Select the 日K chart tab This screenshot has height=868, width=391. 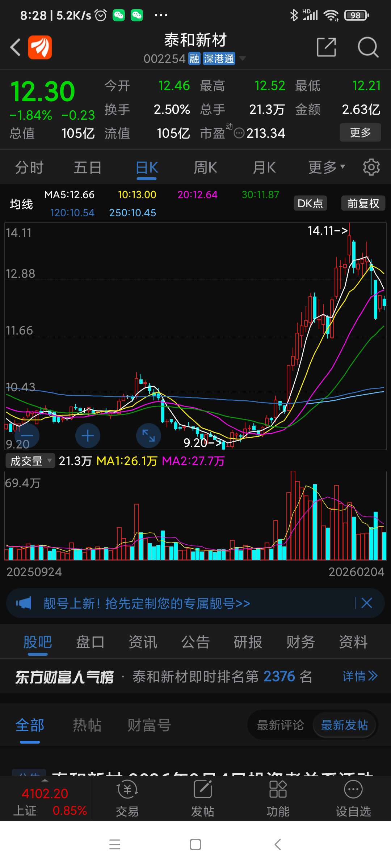pos(147,168)
